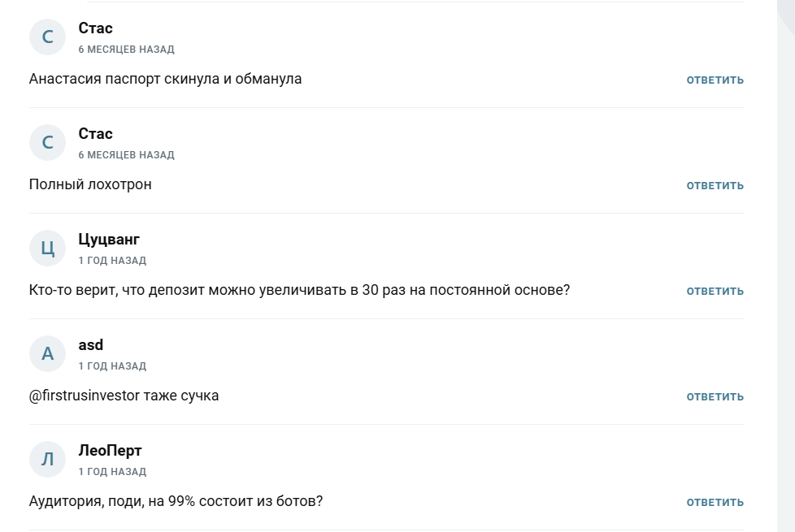Screen dimensions: 795x532
Task: Click the '1 ГОД НАЗАД' timestamp under Цуцванг
Action: (112, 260)
